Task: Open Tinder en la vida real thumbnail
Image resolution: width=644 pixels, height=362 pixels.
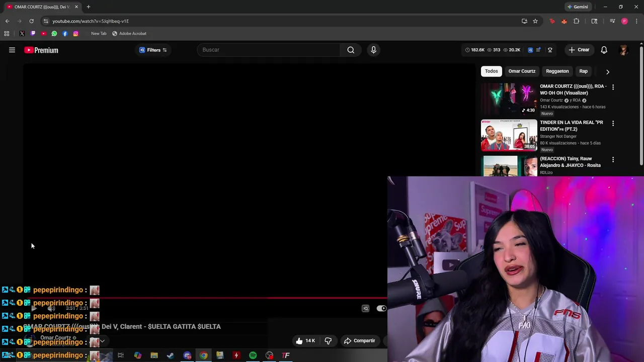Action: click(509, 135)
